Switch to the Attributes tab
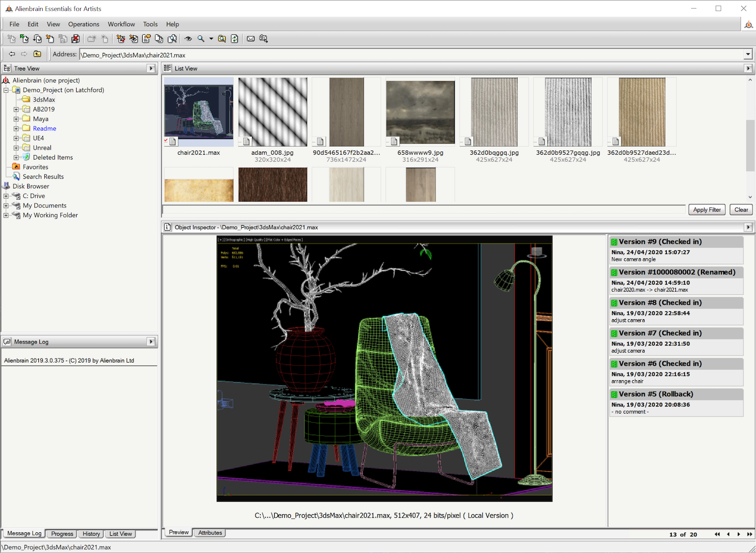 click(210, 533)
